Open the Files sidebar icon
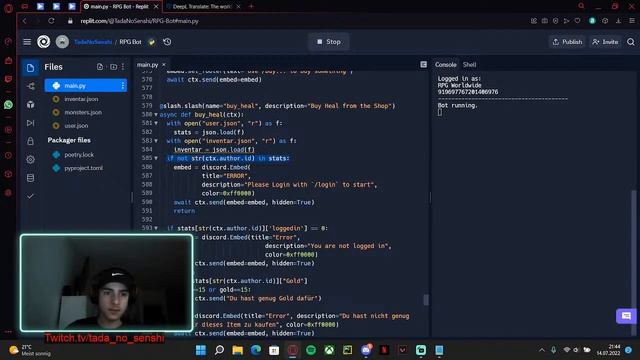Screen dimensions: 640x360 tap(31, 68)
